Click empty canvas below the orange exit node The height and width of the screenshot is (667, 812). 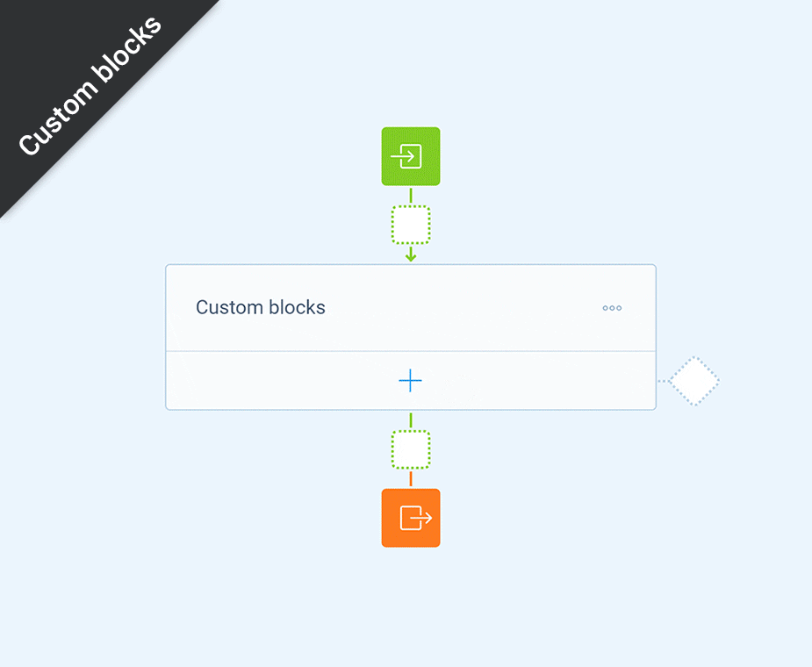coord(411,606)
